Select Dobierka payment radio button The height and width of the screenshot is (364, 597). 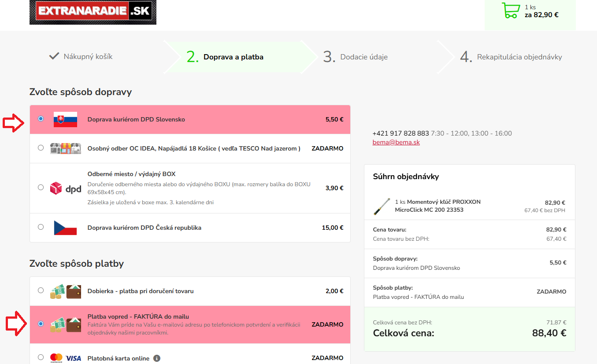point(41,290)
